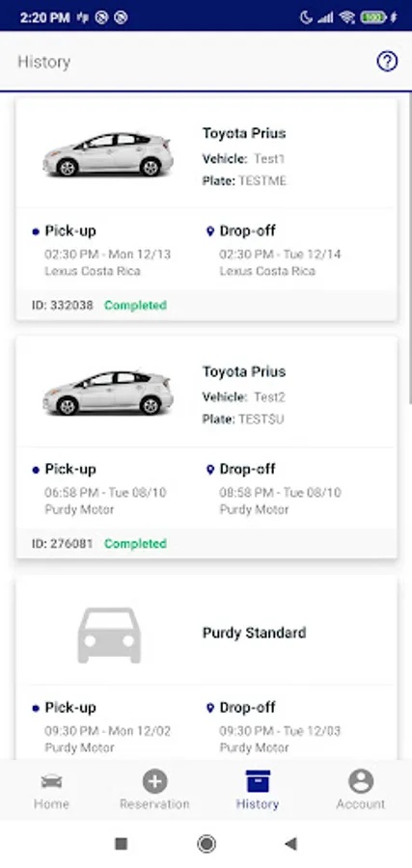Tap the Android home circle button
This screenshot has height=868, width=412.
[x=206, y=844]
